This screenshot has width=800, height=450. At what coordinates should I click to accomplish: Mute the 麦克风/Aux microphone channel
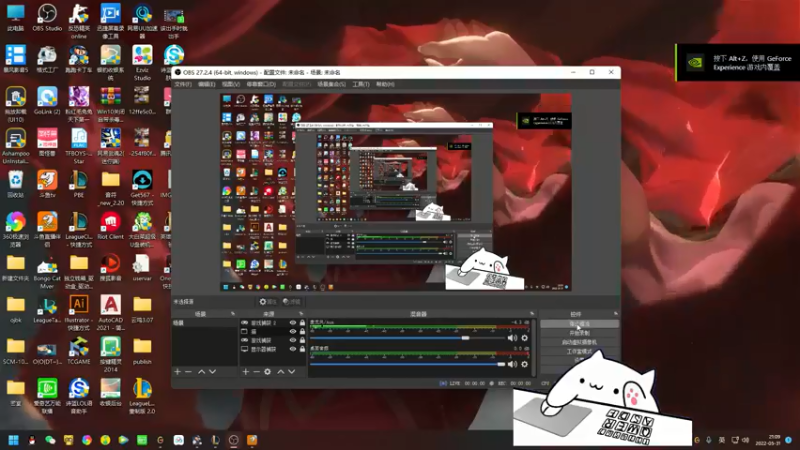click(x=512, y=338)
